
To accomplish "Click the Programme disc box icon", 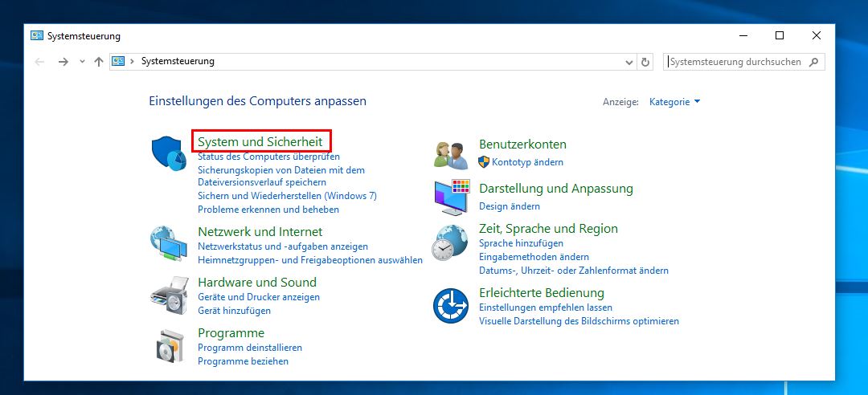I will click(169, 345).
